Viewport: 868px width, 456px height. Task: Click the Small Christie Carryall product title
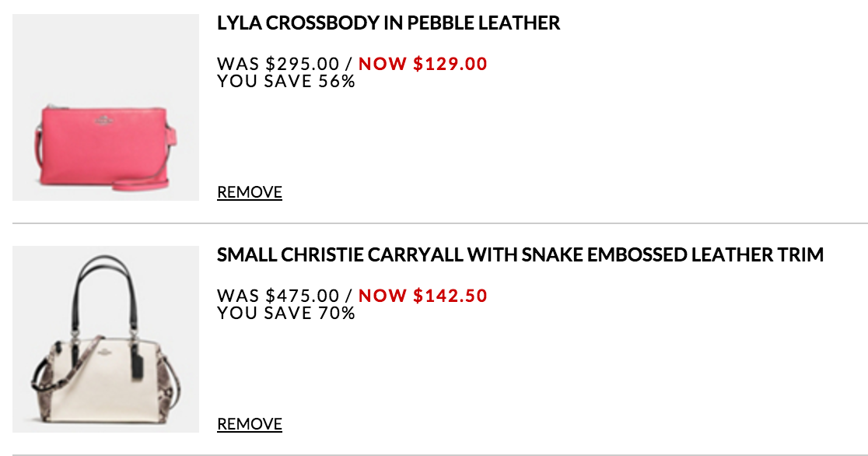point(520,255)
